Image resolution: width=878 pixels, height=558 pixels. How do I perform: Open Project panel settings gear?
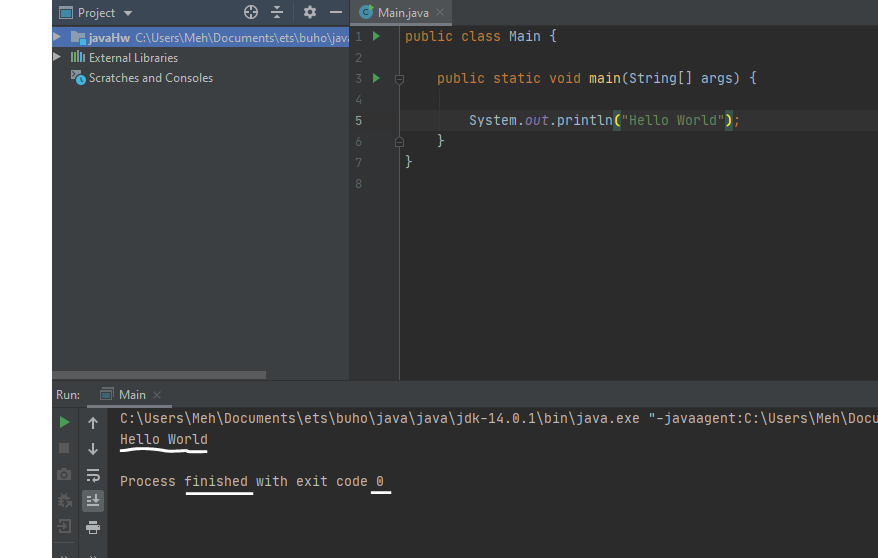310,12
